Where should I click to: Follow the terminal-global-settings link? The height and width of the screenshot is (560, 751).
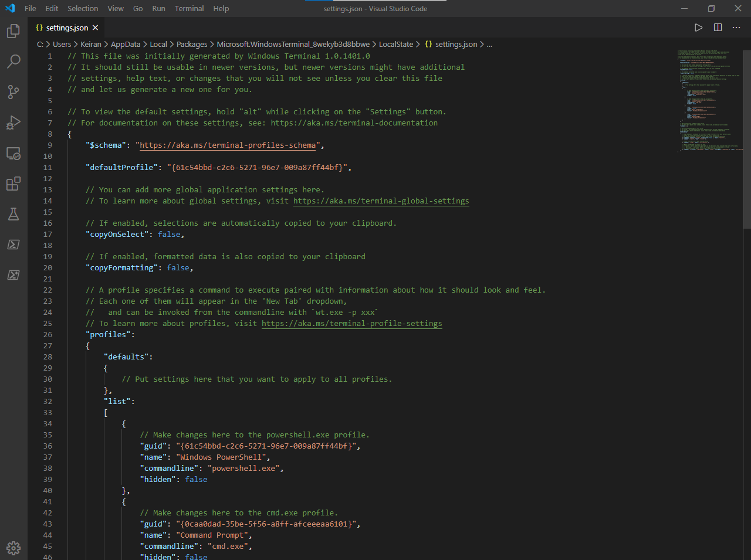click(x=381, y=201)
